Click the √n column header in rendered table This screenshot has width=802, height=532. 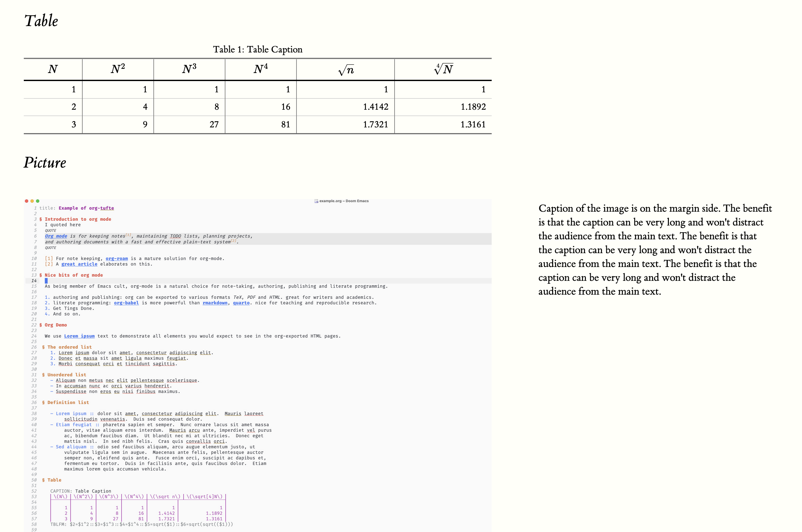pyautogui.click(x=346, y=70)
